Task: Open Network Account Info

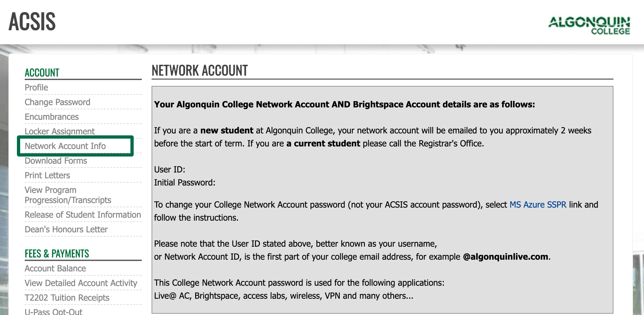Action: 65,146
